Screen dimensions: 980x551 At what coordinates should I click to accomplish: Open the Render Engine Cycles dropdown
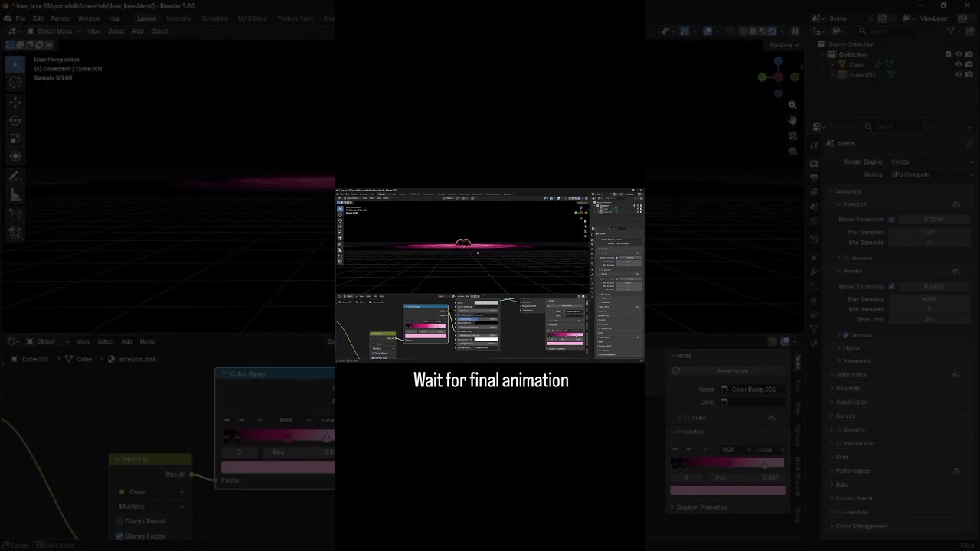point(929,162)
